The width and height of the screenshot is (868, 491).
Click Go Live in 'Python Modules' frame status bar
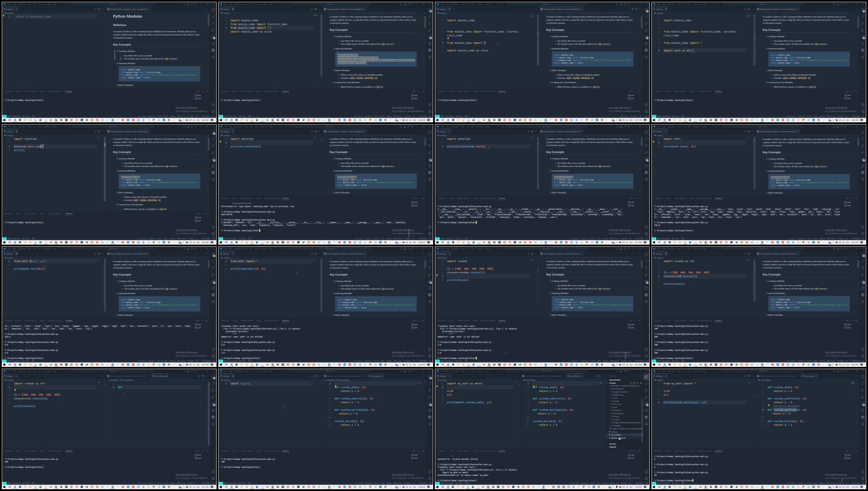click(182, 116)
